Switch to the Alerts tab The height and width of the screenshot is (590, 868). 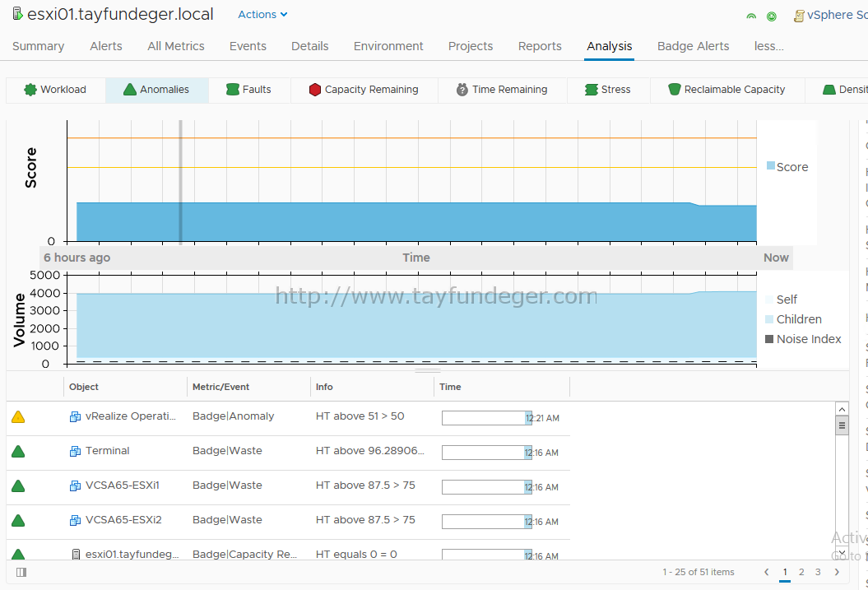click(x=106, y=46)
